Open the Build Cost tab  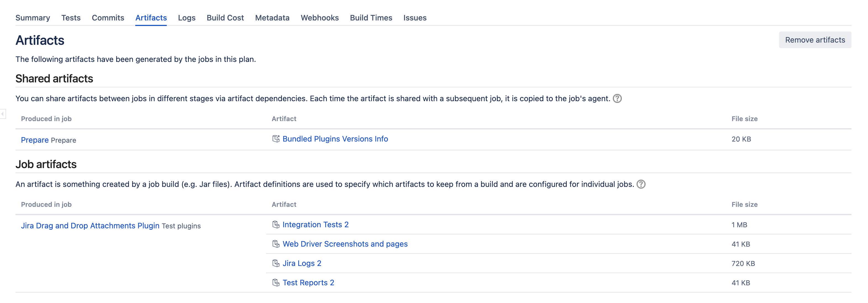225,18
